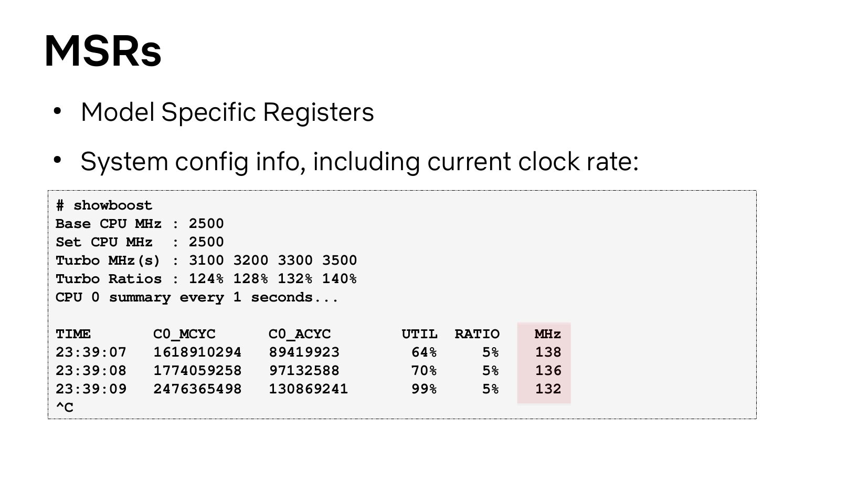Click the UTIL column header

pyautogui.click(x=419, y=334)
